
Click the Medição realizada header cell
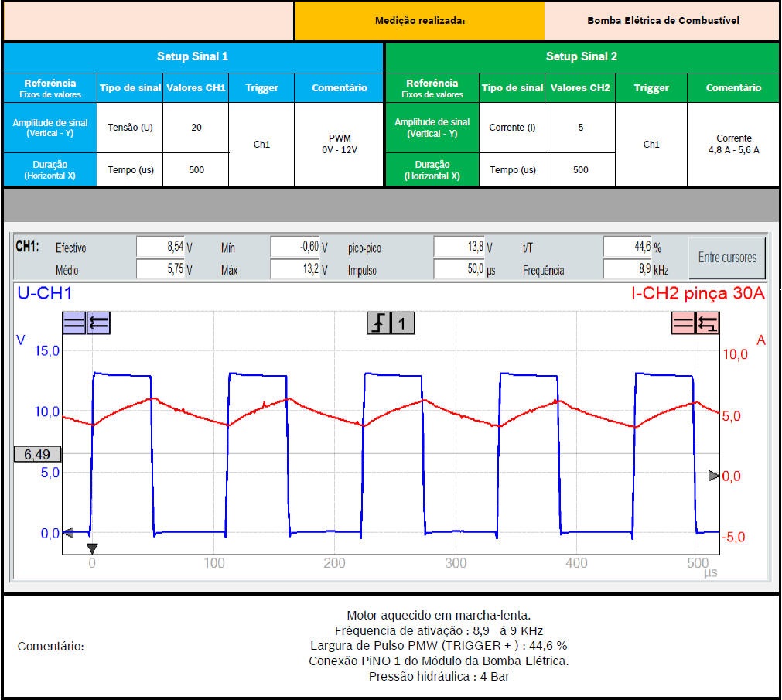point(419,21)
